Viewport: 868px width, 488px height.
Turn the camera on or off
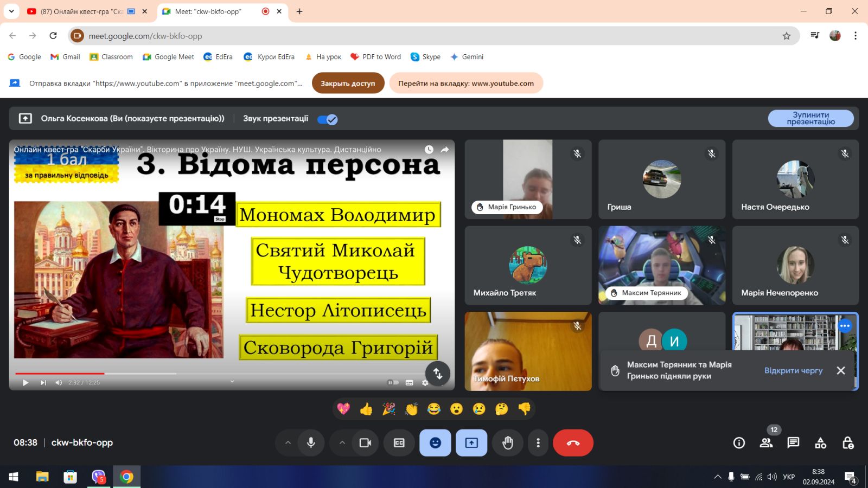click(x=365, y=443)
